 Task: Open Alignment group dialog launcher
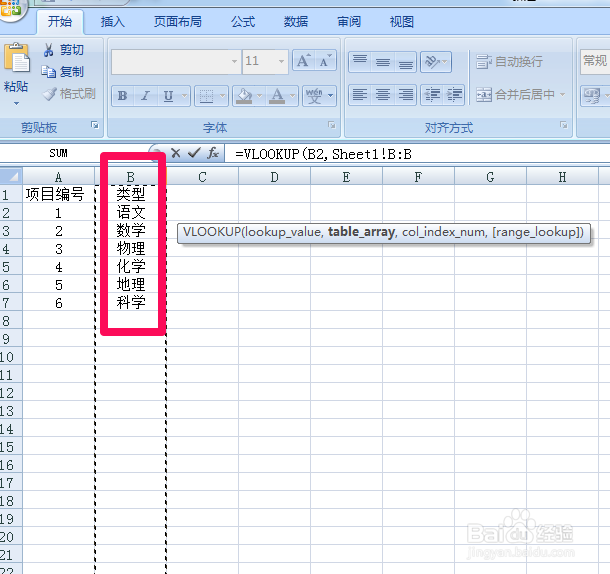tap(563, 125)
